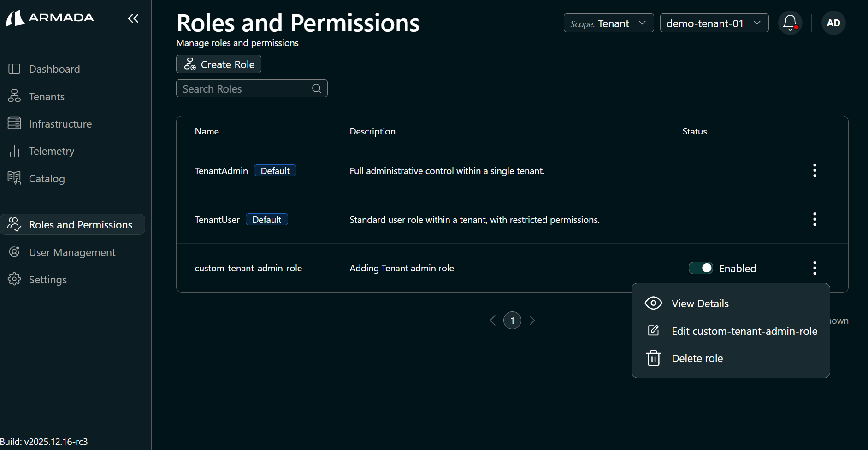Open the Scope: Tenant dropdown
868x450 pixels.
tap(608, 23)
